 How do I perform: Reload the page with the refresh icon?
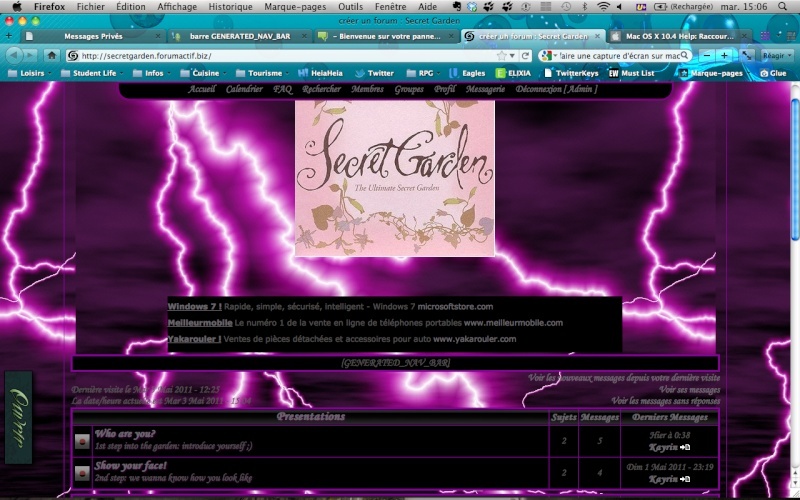point(525,56)
